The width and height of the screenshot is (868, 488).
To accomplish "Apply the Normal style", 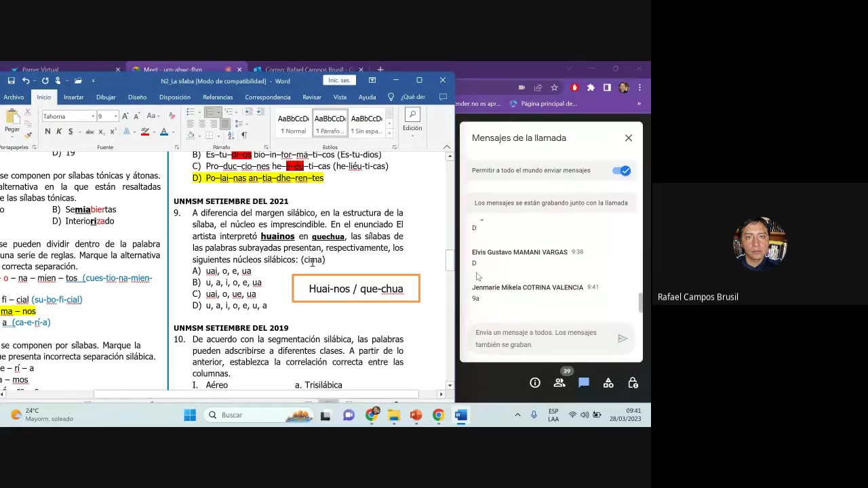I will (294, 123).
